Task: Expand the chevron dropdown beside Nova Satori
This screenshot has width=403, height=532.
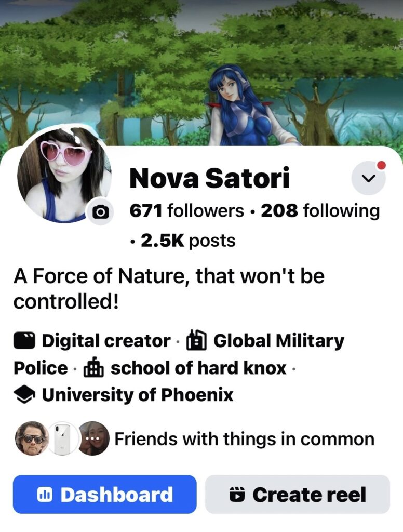Action: pos(368,178)
